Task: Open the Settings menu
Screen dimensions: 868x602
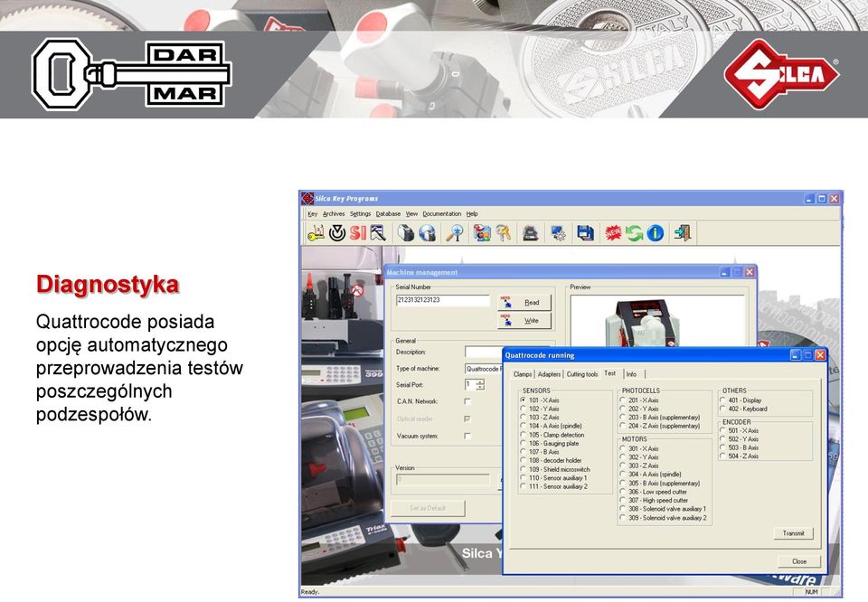Action: point(361,213)
